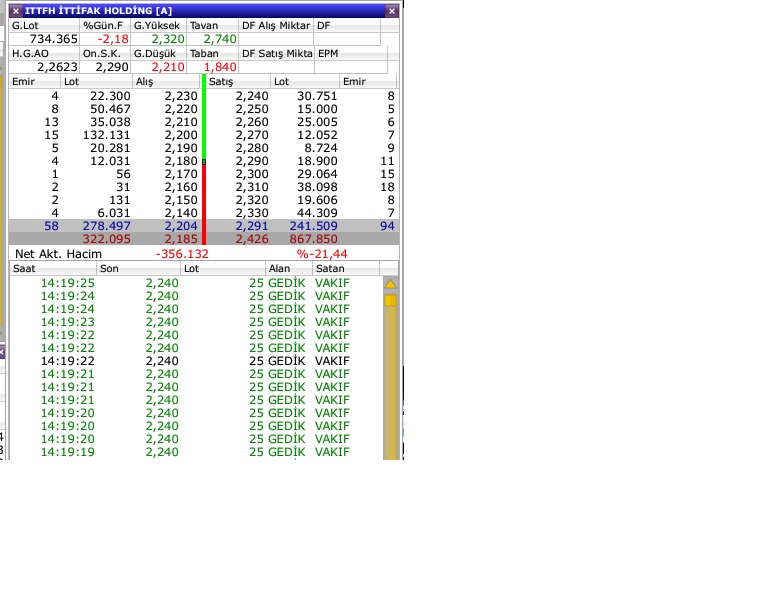The height and width of the screenshot is (614, 768).
Task: Select ask lot 25.005
Action: [x=317, y=122]
